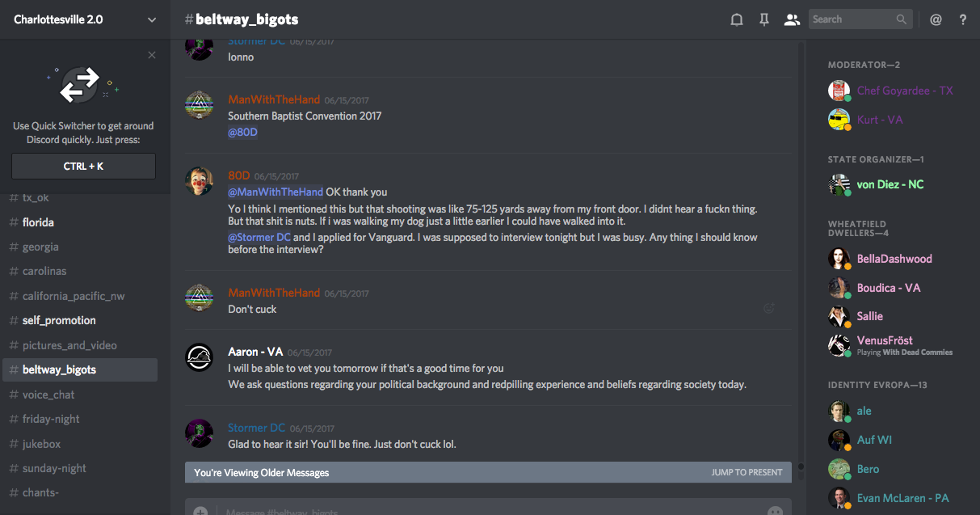Expand the Charlottesville 2.0 server menu

click(152, 20)
